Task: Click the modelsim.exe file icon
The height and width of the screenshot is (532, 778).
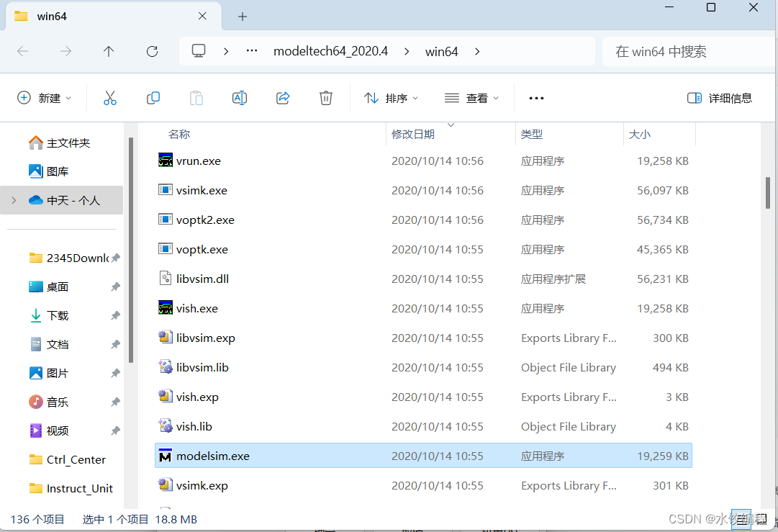Action: point(166,456)
